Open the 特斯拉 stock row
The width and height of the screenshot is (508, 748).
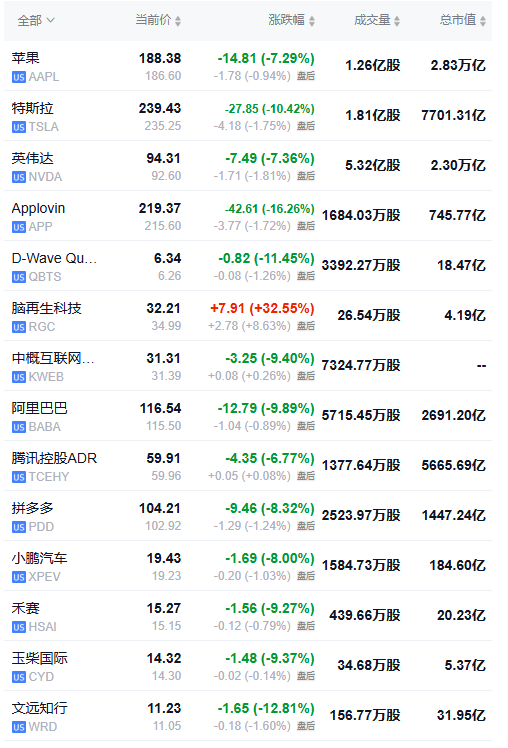(248, 116)
